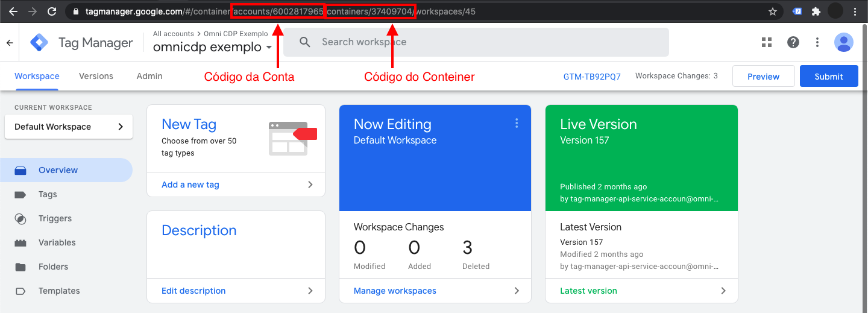Click Version 157 under Latest Version
Image resolution: width=868 pixels, height=313 pixels.
click(x=581, y=242)
